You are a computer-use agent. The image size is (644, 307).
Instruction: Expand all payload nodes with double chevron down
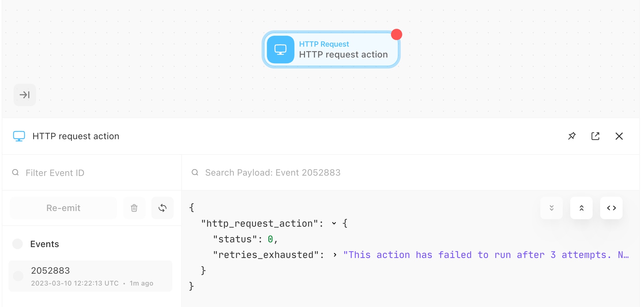[552, 208]
